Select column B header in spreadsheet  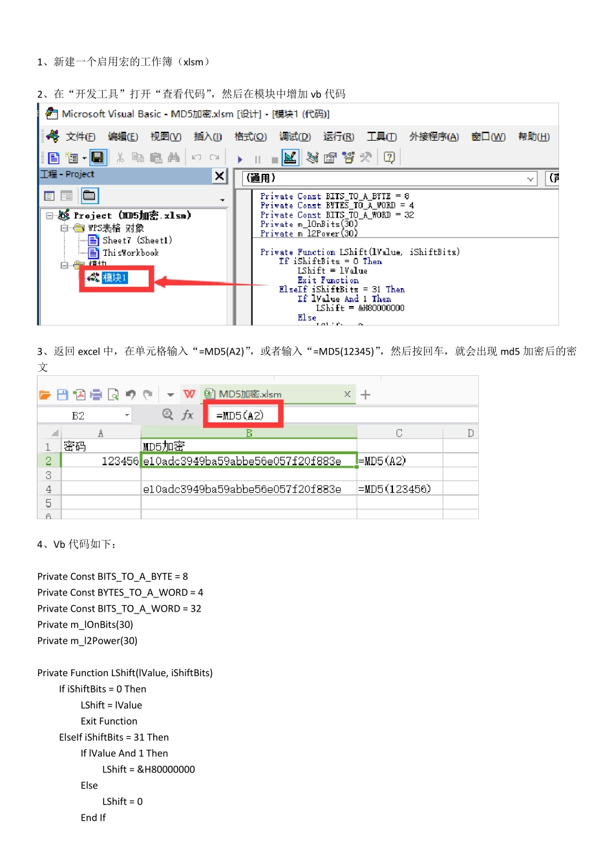(249, 433)
